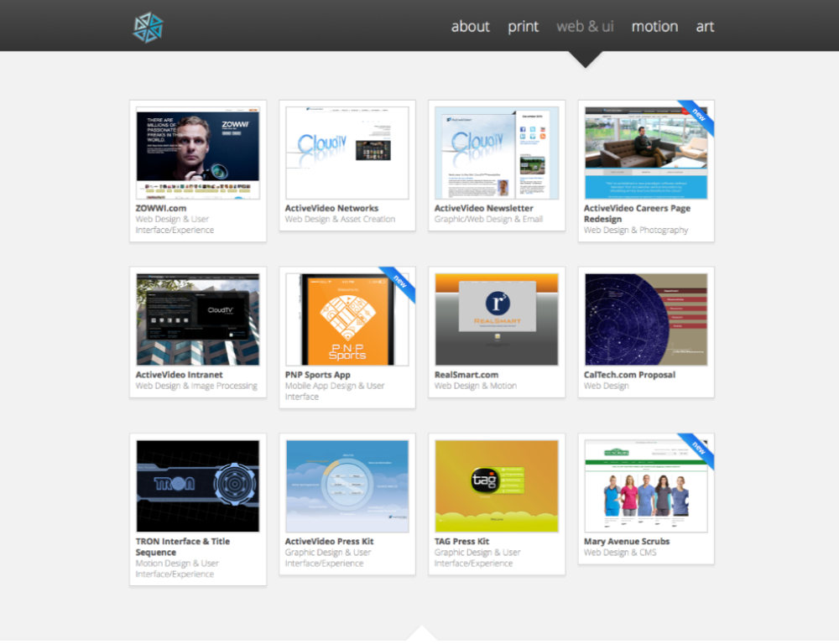Viewport: 839px width, 644px height.
Task: Click 'Web Design & Motion' description
Action: click(x=476, y=387)
